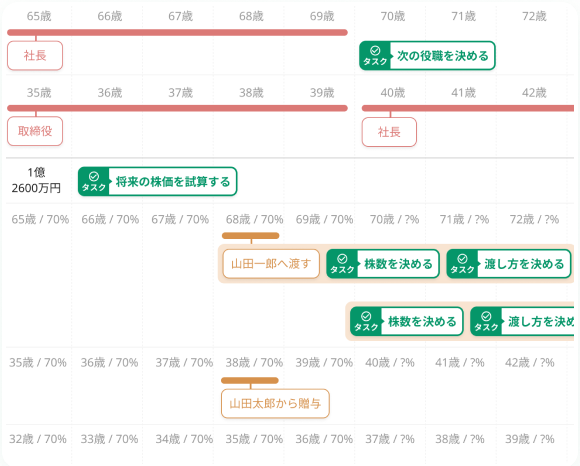The image size is (580, 466).
Task: Click the 69歳 / 70% cell
Action: (324, 219)
